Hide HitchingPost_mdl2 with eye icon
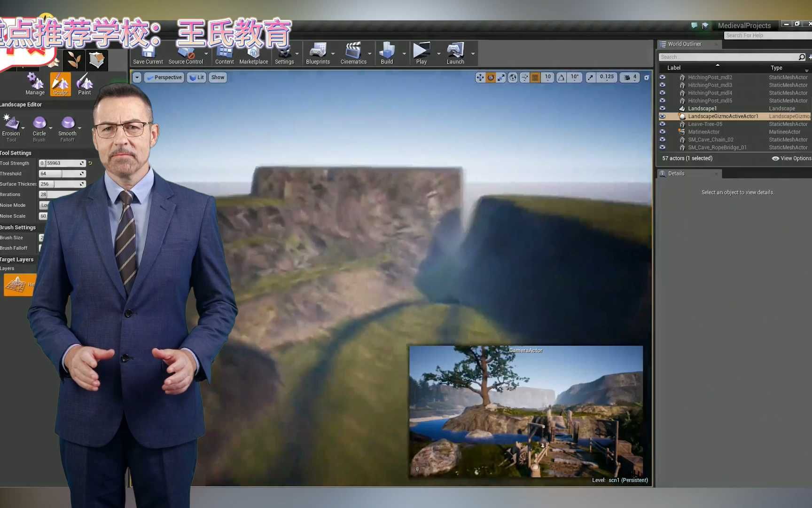 point(662,77)
